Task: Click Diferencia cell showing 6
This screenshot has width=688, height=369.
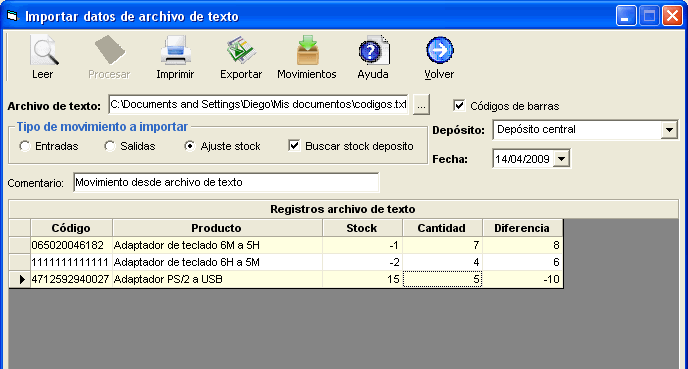Action: 522,262
